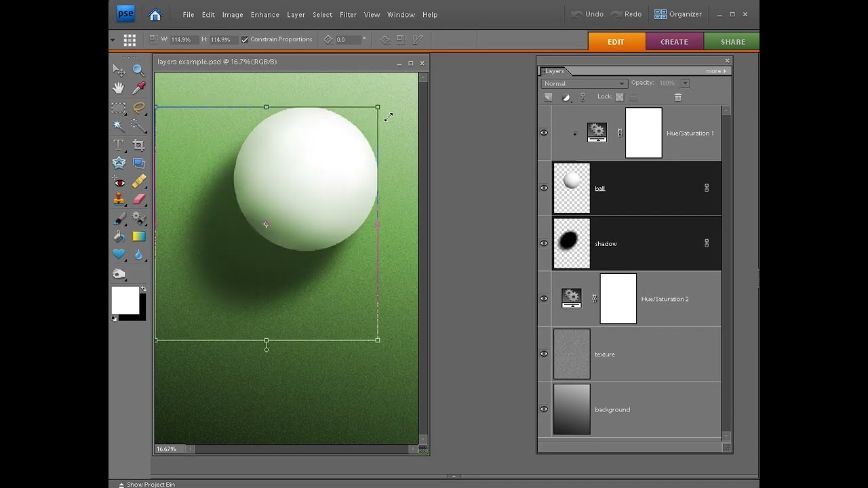Select the Move tool
This screenshot has width=868, height=488.
click(x=119, y=70)
